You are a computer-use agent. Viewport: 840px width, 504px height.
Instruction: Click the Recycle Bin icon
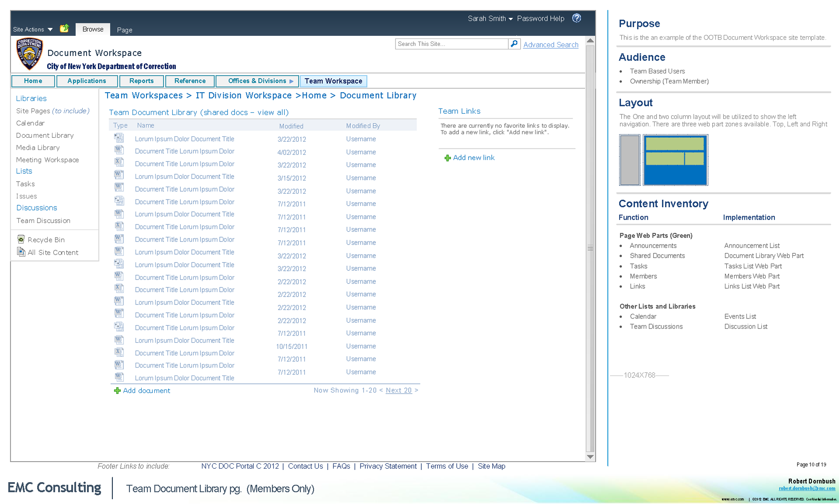pyautogui.click(x=21, y=239)
